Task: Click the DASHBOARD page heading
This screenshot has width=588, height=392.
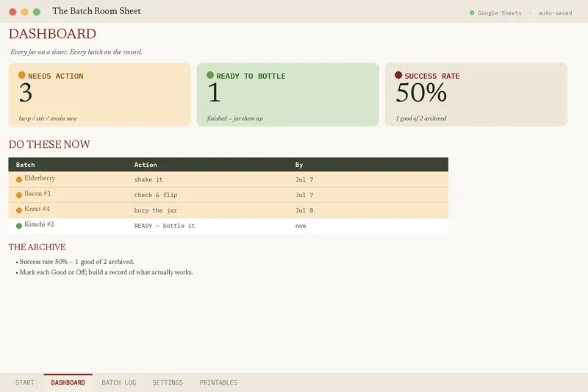Action: point(52,34)
